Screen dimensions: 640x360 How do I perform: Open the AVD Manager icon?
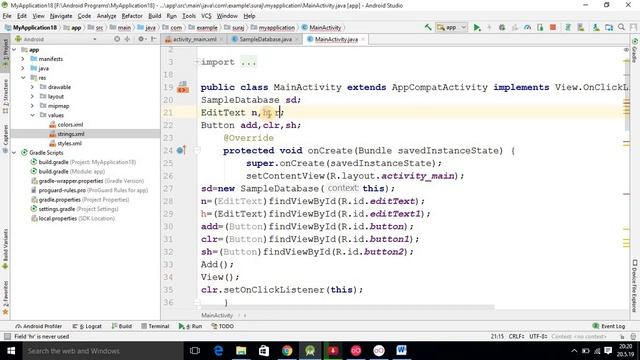click(580, 27)
